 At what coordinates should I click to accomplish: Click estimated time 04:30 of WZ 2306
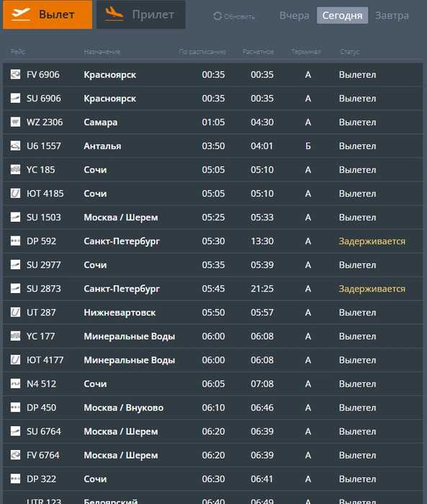click(262, 122)
